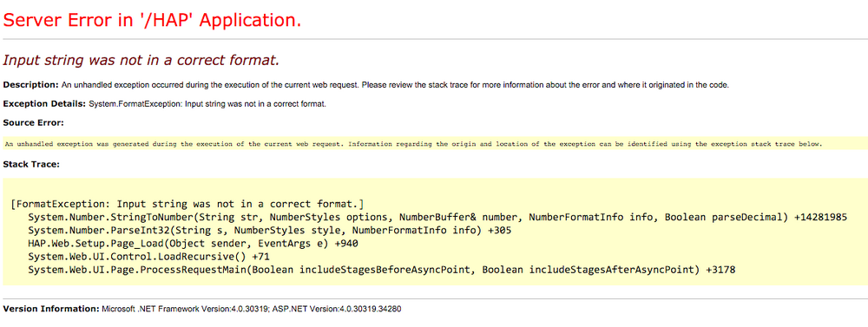Click the 'System.Web.UI.Control.LoadRecursive() +71' line
868x327 pixels.
coord(148,257)
